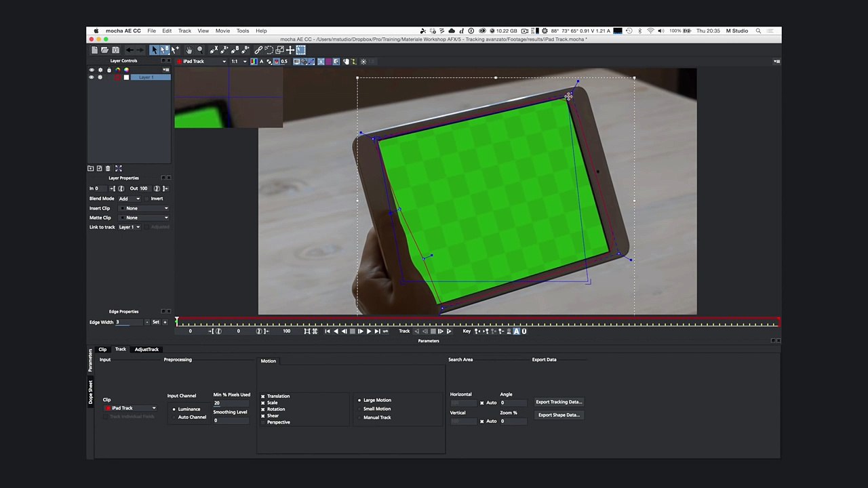Toggle Layer 1 tracking gear icon
Viewport: 868px width, 488px height.
point(100,77)
